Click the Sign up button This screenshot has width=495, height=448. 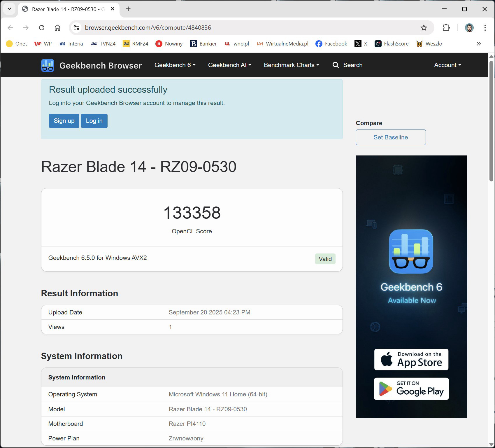pyautogui.click(x=64, y=121)
